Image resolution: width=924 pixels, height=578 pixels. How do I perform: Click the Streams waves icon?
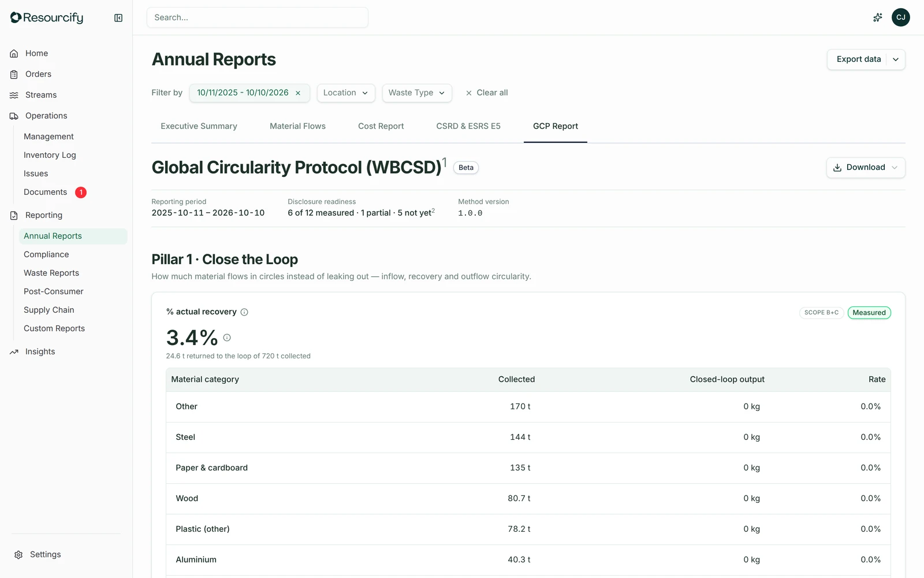[x=14, y=95]
